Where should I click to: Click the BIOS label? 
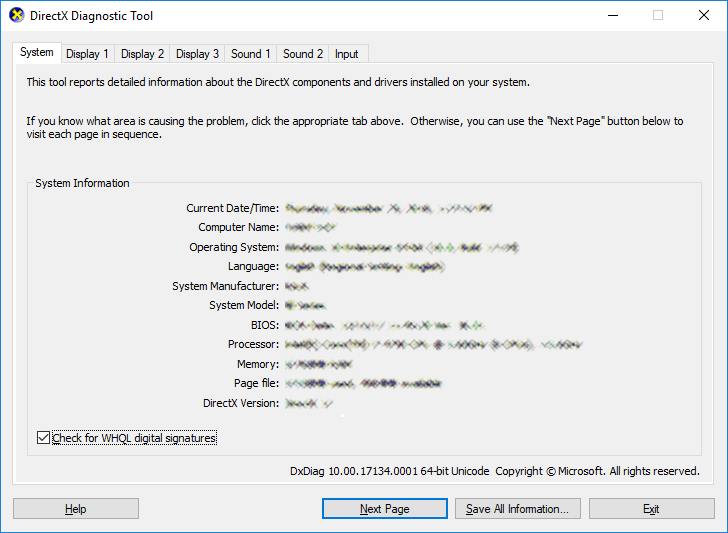265,325
